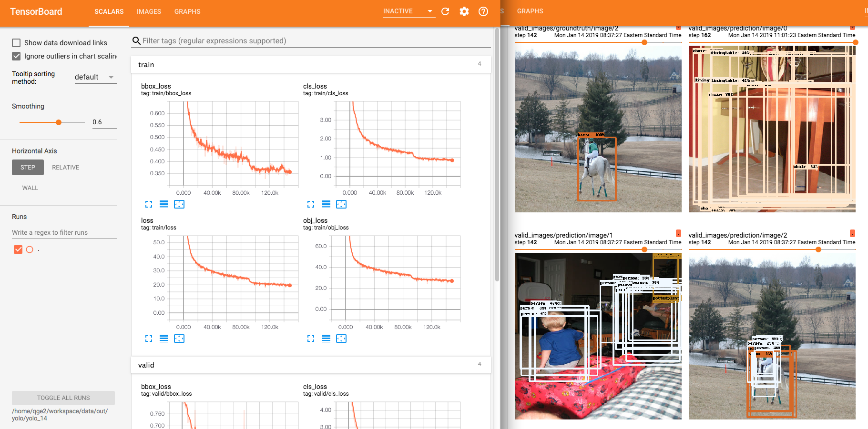This screenshot has width=868, height=429.
Task: Click the search icon in filter tags bar
Action: pos(136,41)
